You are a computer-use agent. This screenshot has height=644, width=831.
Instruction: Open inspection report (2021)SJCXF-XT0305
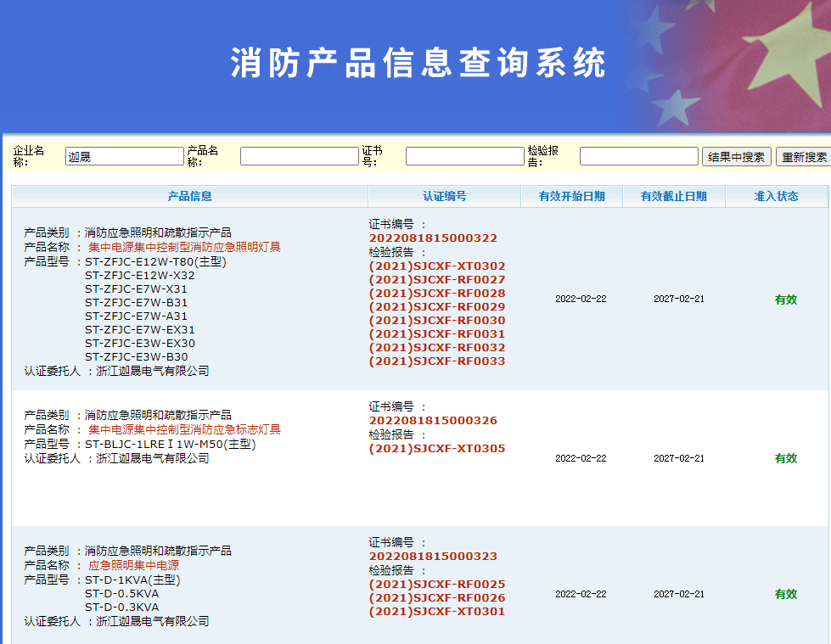click(x=437, y=449)
